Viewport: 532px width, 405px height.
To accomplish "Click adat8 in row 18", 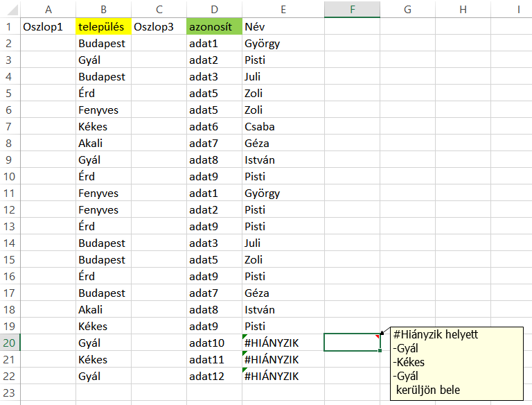I will [x=215, y=309].
